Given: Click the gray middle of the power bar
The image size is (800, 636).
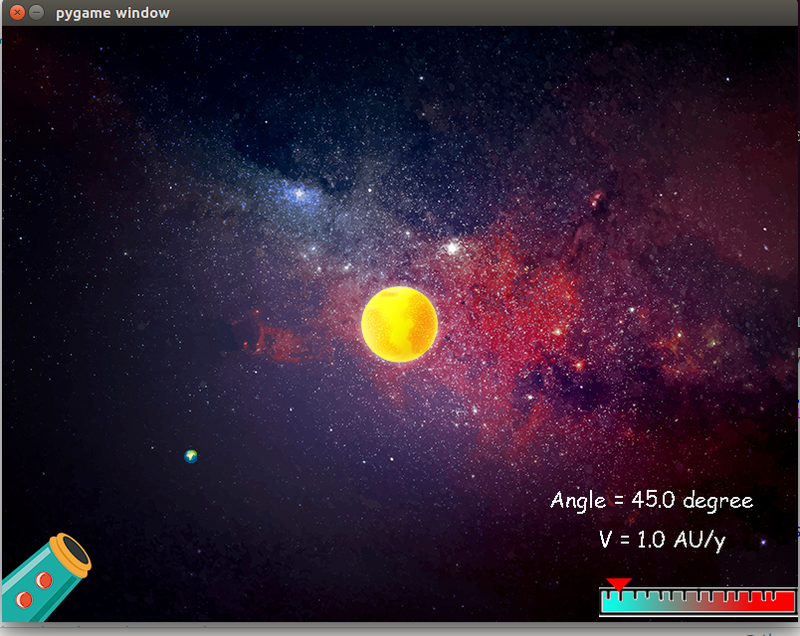Looking at the screenshot, I should point(697,602).
